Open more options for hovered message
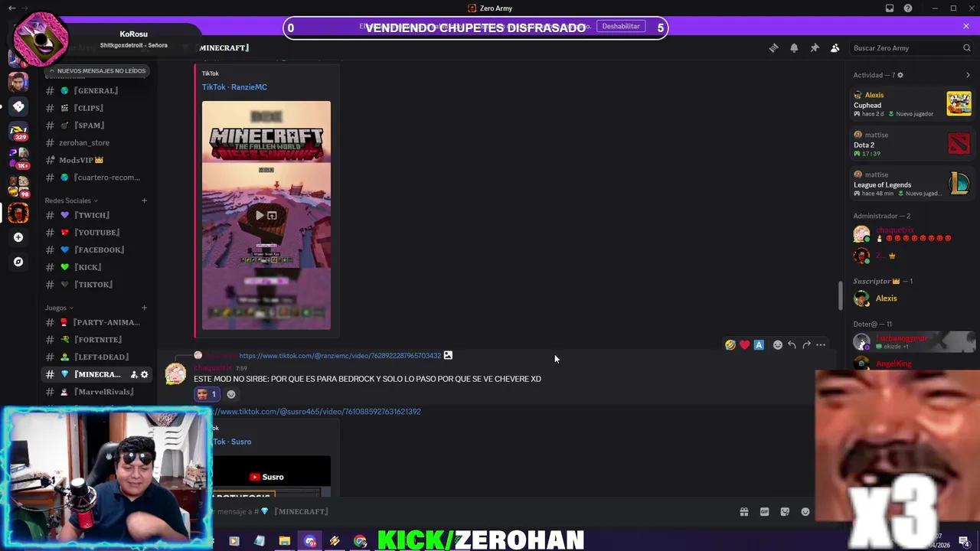 [821, 345]
